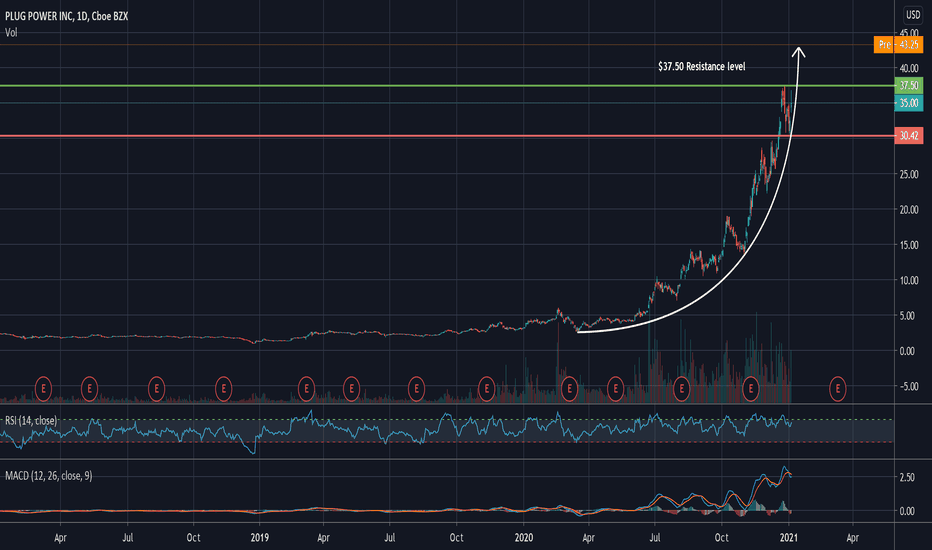Screen dimensions: 932x550
Task: Click the green 37.50 price label
Action: [x=908, y=86]
